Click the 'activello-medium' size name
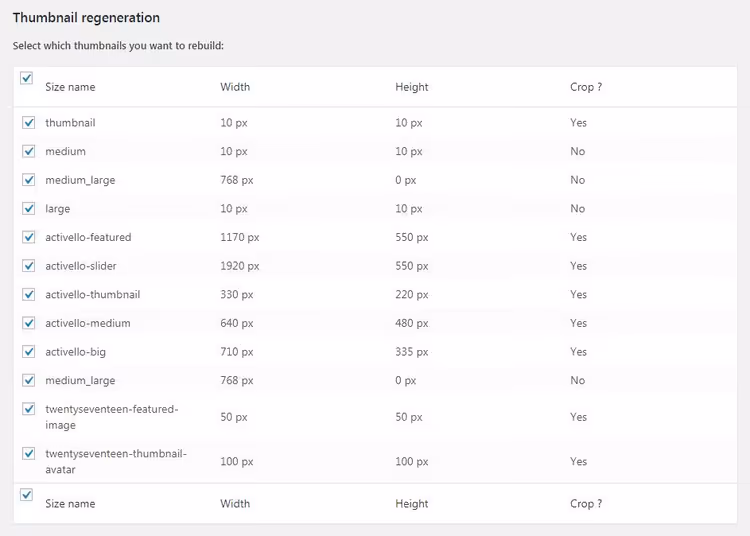Screen dimensions: 750x536 (88, 323)
